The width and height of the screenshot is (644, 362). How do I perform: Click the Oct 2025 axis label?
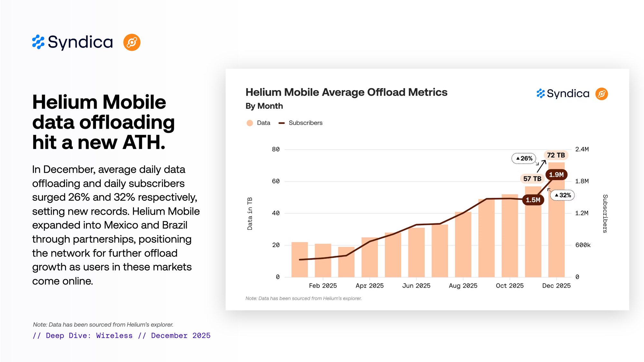[509, 286]
